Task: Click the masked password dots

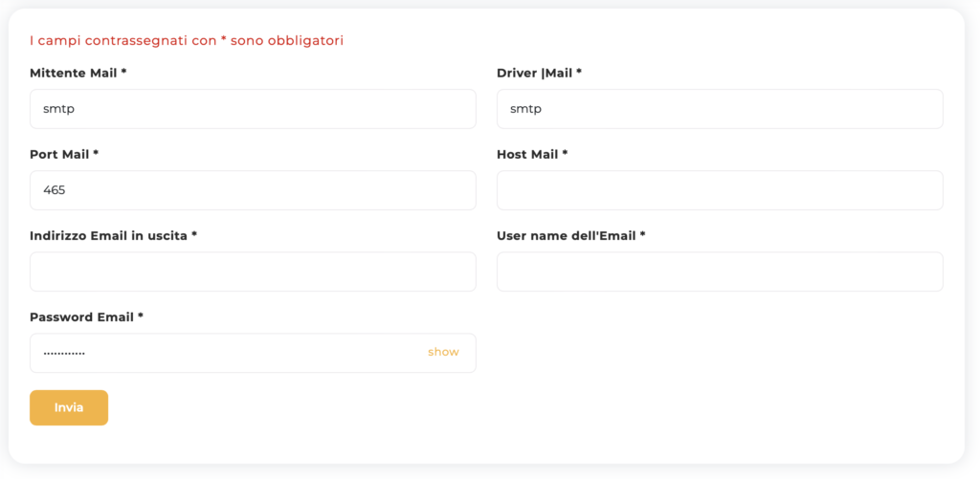Action: coord(64,353)
